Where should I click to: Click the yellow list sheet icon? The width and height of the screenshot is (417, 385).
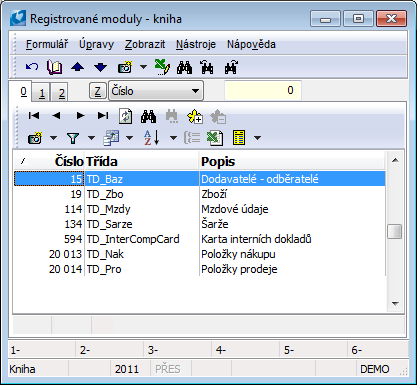pyautogui.click(x=239, y=138)
